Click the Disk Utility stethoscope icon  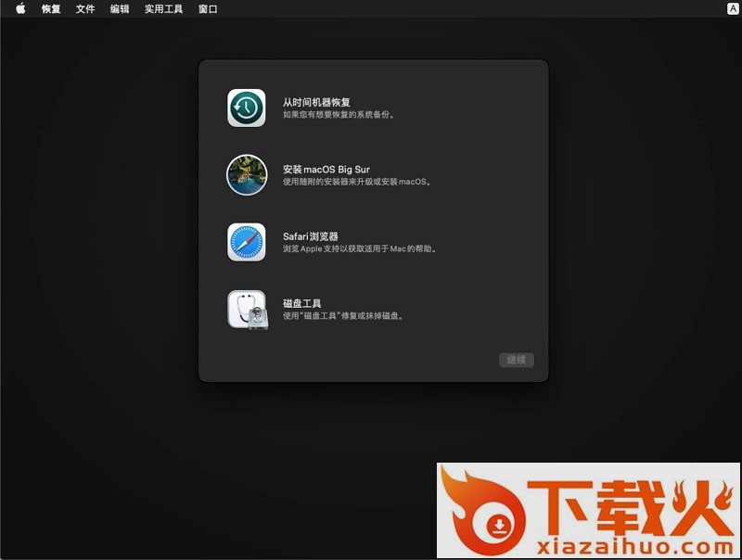coord(248,310)
